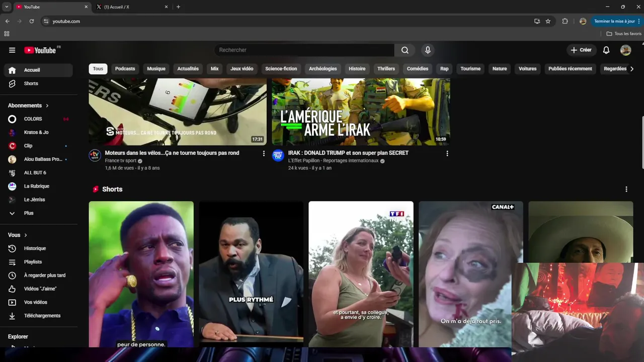Show more filter chips with right arrow
Viewport: 644px width, 362px height.
point(632,68)
